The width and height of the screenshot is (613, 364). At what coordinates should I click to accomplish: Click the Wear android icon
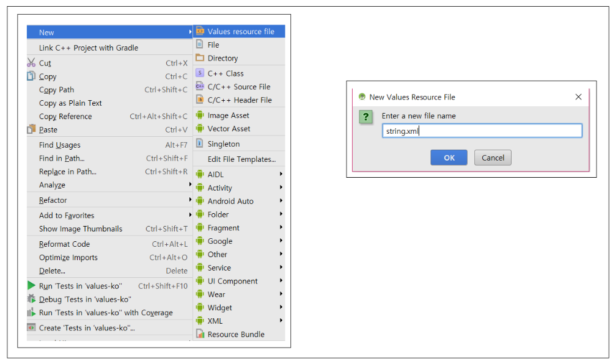click(x=200, y=294)
